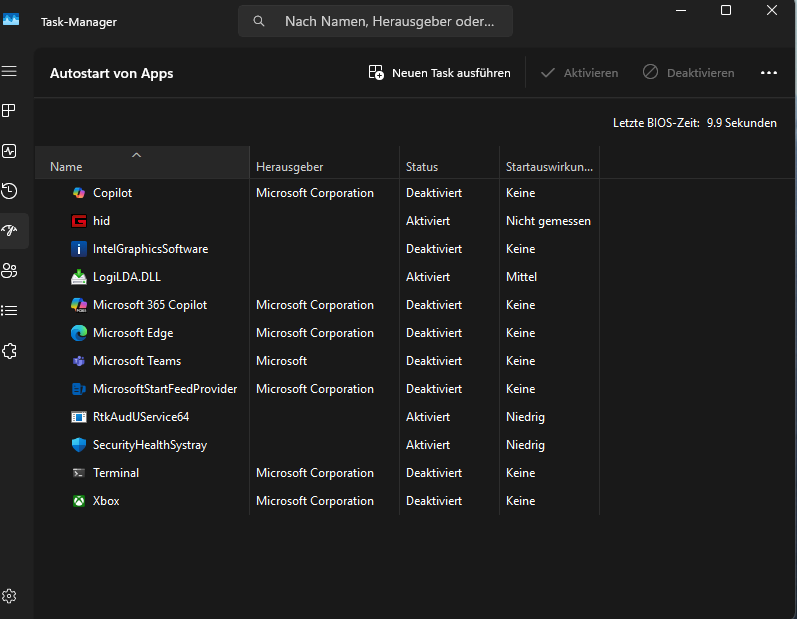Click 'Microsoft Corporation' publisher of Terminal

[x=315, y=473]
